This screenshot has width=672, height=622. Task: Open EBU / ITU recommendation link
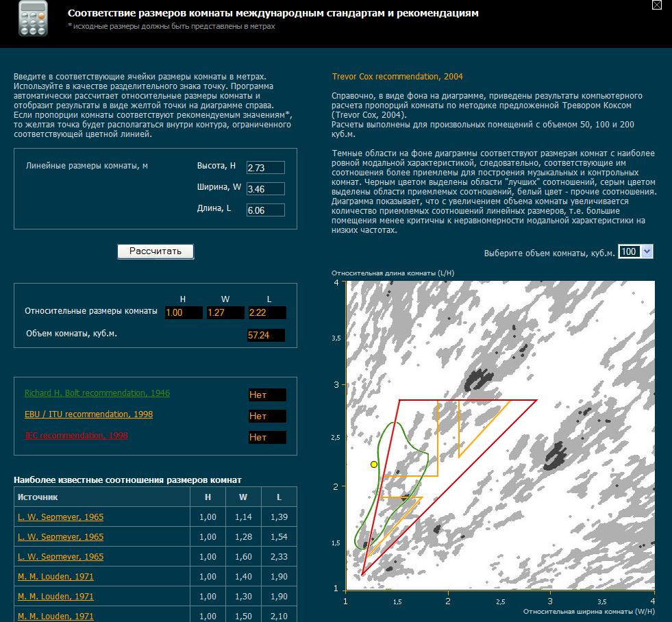click(x=88, y=414)
